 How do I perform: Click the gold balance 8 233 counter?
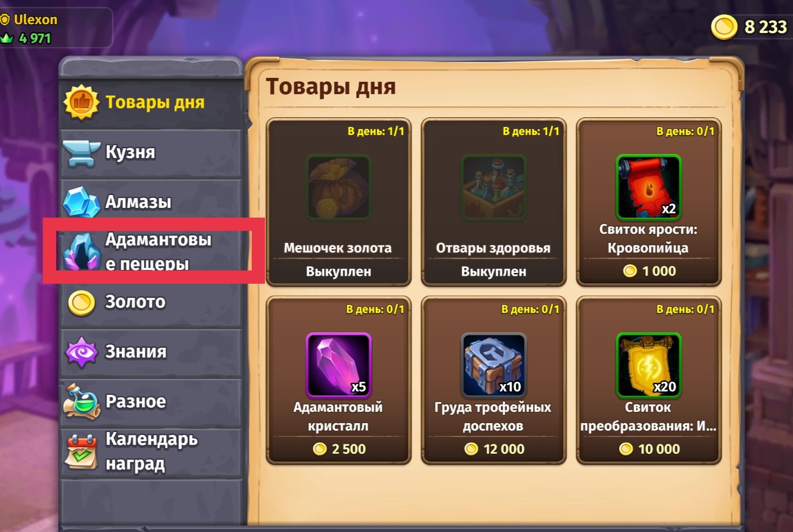click(750, 27)
